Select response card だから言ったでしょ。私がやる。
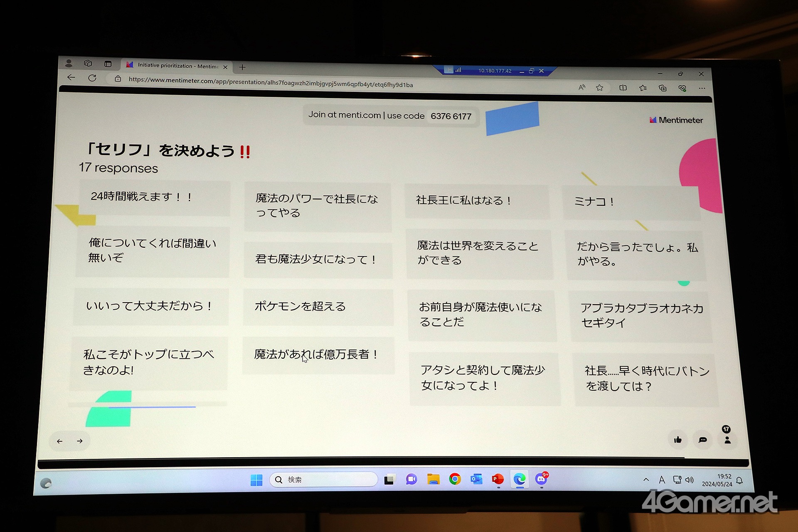 pos(636,255)
